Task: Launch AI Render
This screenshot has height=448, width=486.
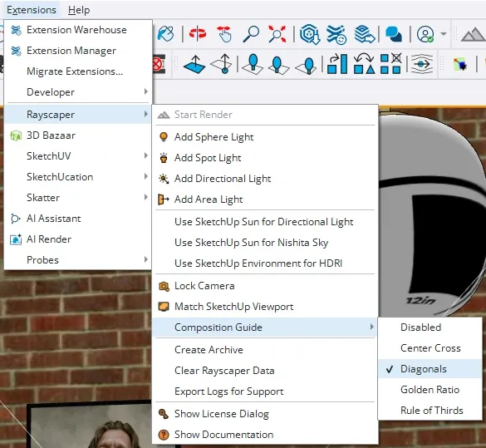Action: pyautogui.click(x=78, y=239)
